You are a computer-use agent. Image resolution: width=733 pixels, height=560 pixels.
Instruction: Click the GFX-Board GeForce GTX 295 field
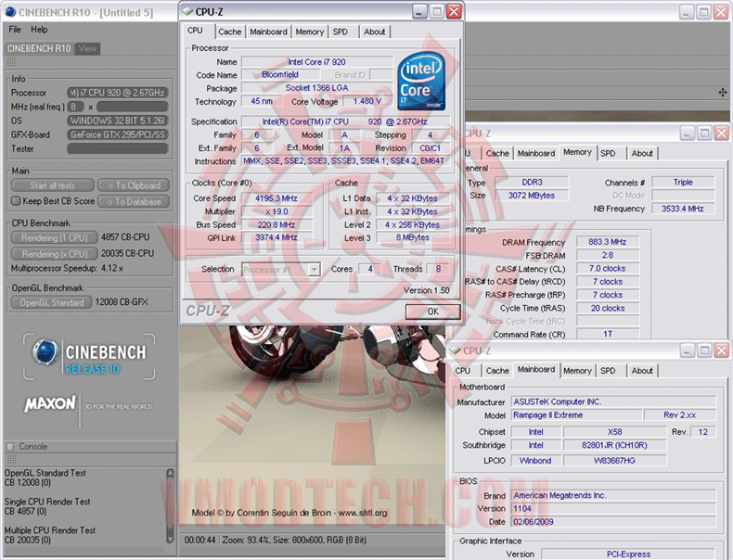tap(117, 134)
